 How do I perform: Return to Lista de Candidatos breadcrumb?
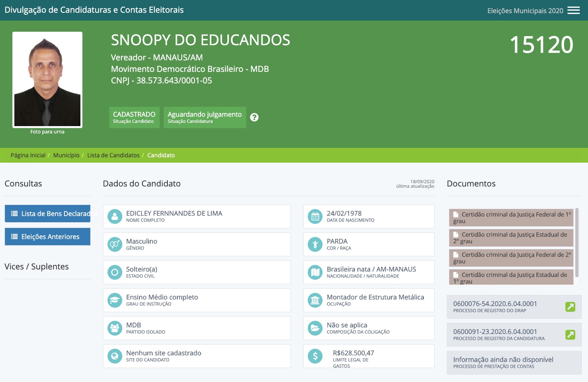[x=113, y=155]
